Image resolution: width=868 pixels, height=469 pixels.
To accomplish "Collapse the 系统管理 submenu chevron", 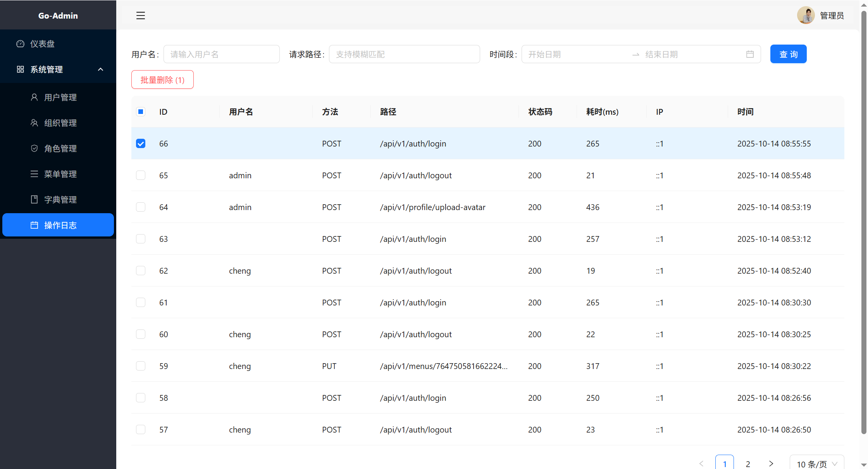I will [x=100, y=69].
